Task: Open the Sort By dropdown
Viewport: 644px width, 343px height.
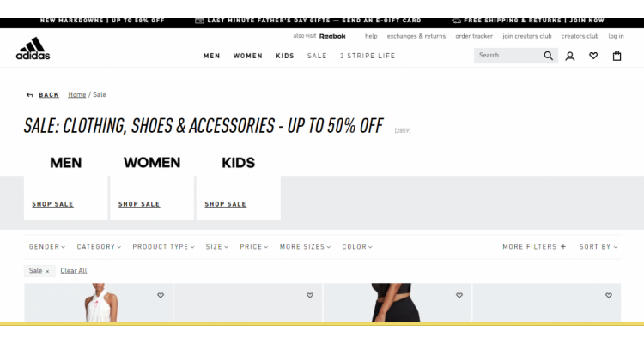Action: [598, 247]
